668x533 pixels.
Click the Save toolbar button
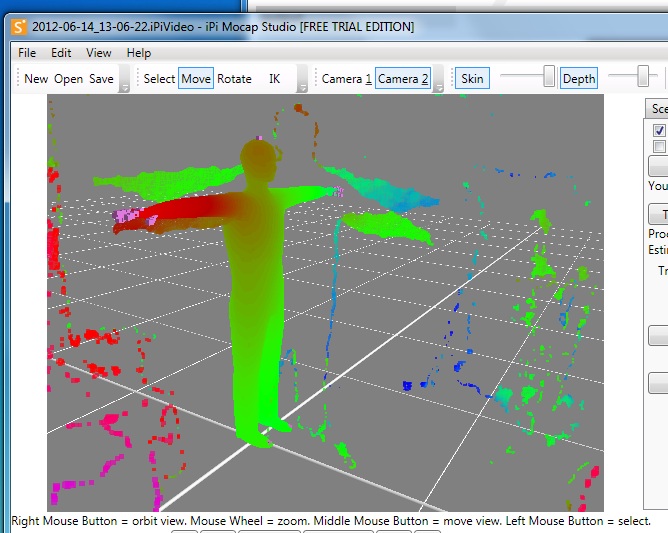pyautogui.click(x=101, y=78)
